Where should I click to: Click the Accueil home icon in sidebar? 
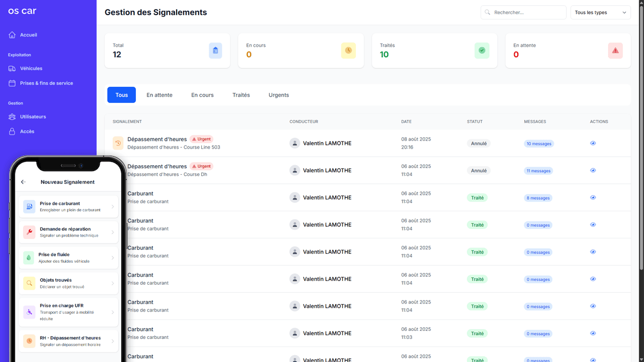tap(12, 35)
